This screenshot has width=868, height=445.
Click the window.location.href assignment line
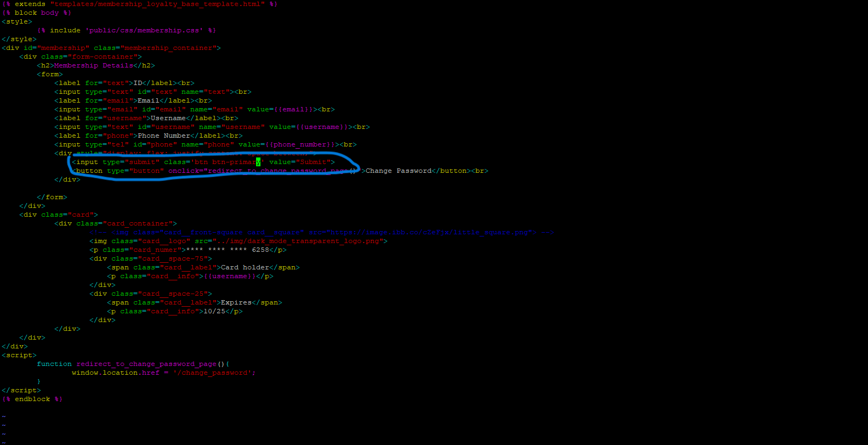pyautogui.click(x=164, y=373)
